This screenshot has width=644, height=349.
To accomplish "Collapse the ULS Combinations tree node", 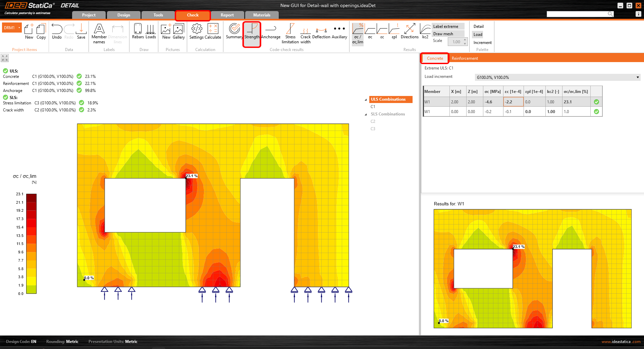I will 366,100.
